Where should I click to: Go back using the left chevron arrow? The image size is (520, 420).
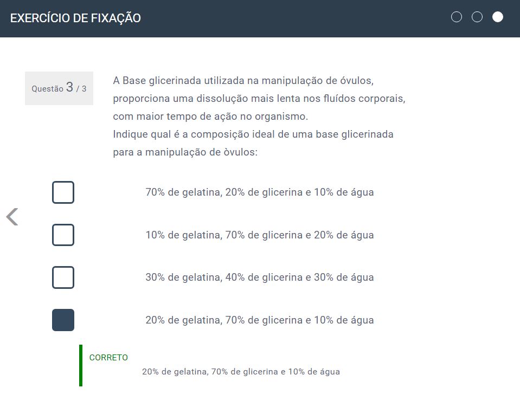coord(12,217)
